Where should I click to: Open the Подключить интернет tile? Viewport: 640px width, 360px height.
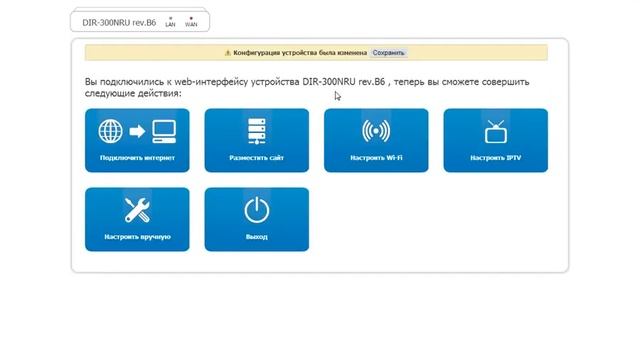click(137, 140)
